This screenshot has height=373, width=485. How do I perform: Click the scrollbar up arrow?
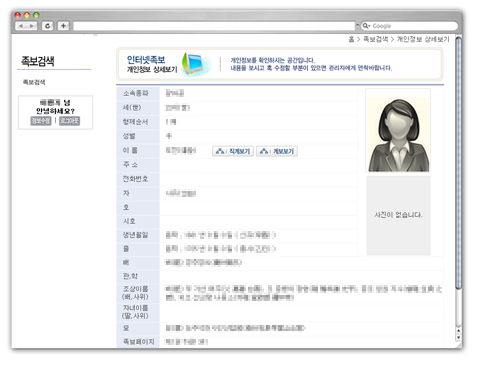(458, 330)
